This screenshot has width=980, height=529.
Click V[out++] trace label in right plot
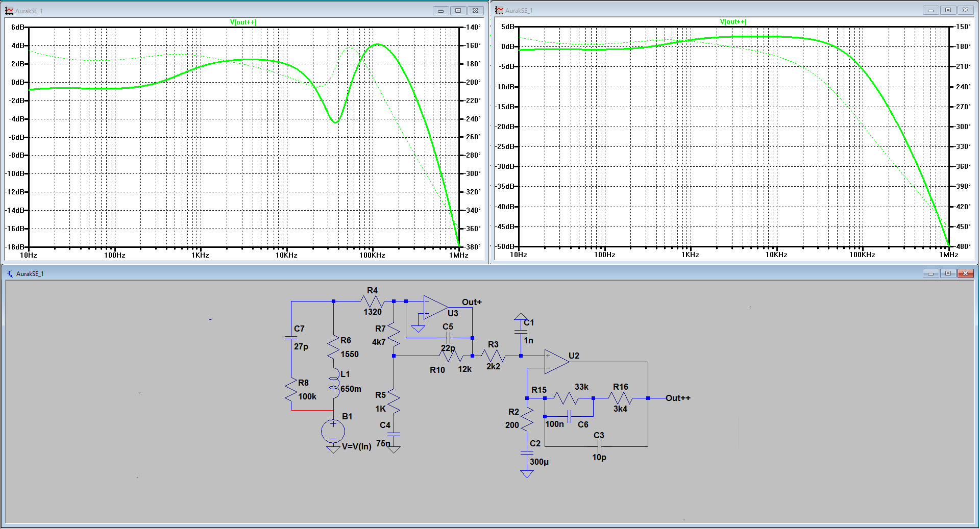point(733,21)
